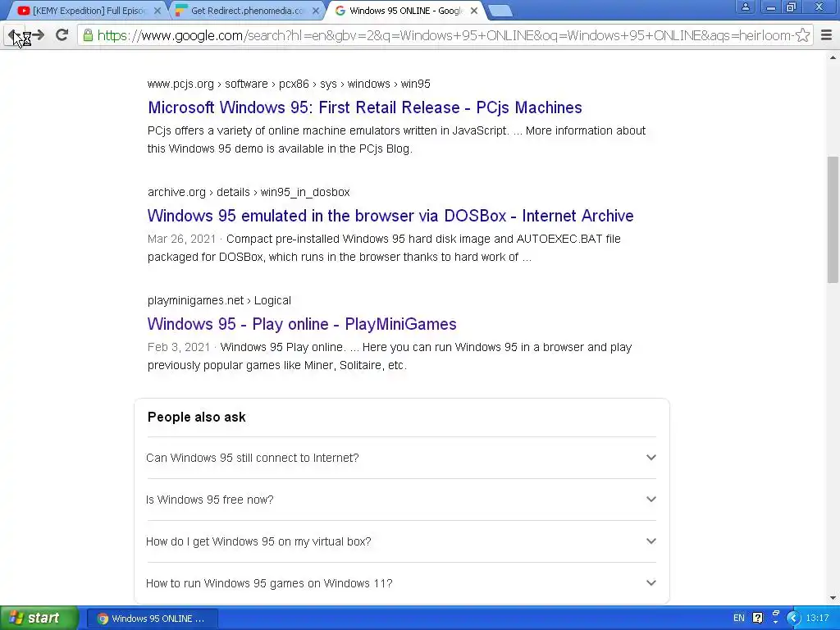Expand hidden tray icons with the arrow
This screenshot has width=840, height=630.
click(x=793, y=618)
